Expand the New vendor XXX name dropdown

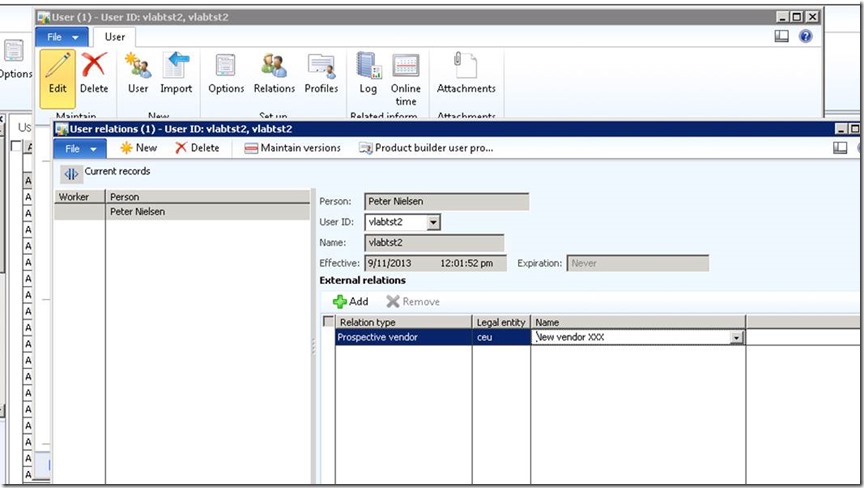[x=737, y=338]
